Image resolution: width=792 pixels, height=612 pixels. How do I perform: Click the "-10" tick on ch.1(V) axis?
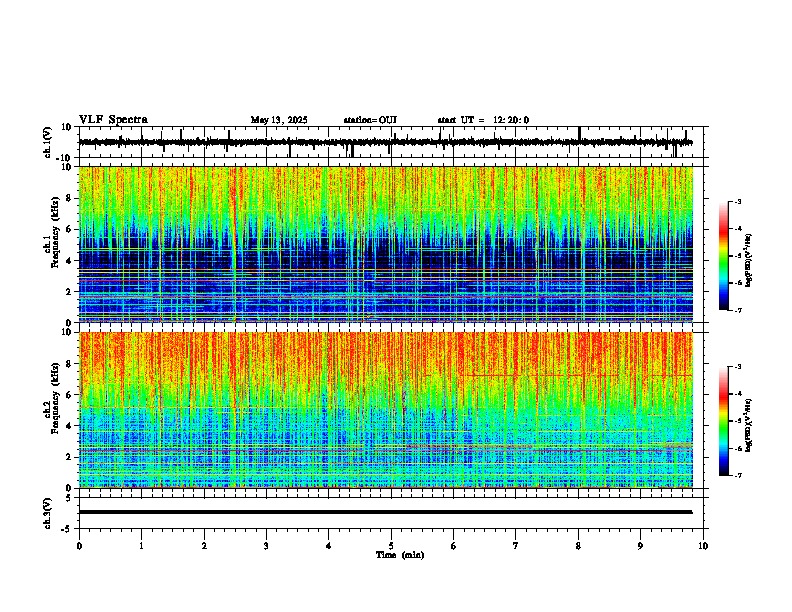click(64, 158)
